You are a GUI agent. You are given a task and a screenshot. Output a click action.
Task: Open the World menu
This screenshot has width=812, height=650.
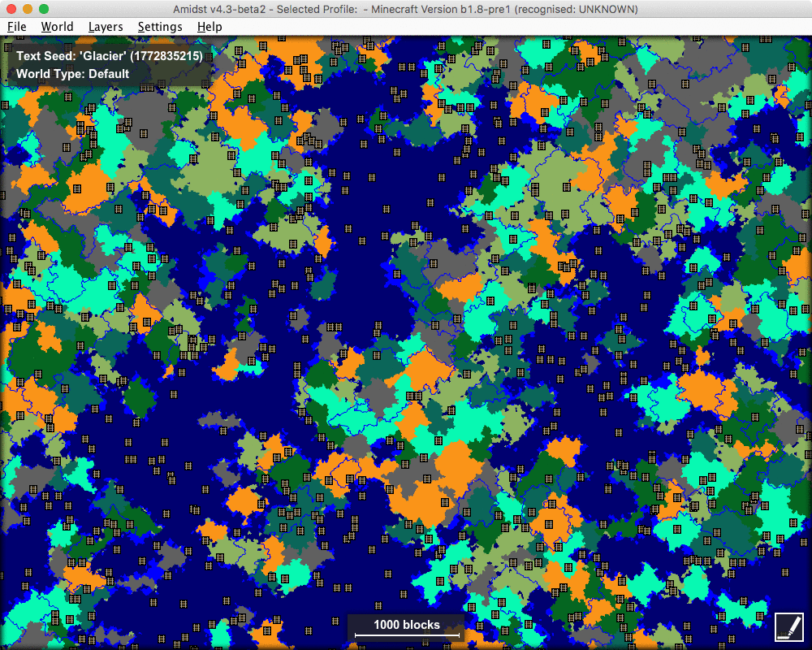click(57, 27)
